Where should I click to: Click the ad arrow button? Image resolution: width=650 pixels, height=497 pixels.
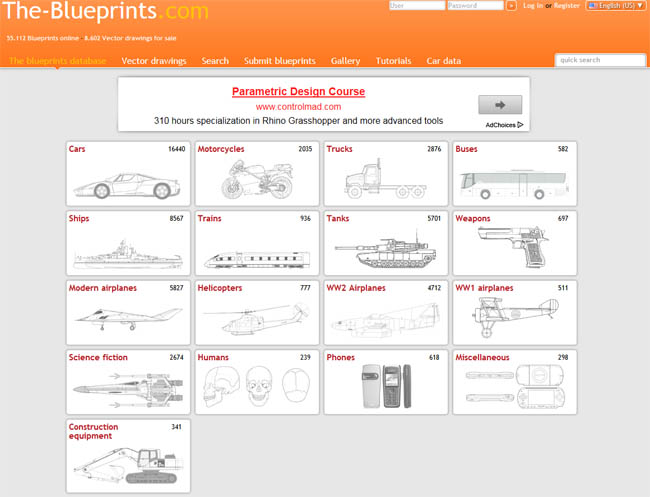point(500,104)
